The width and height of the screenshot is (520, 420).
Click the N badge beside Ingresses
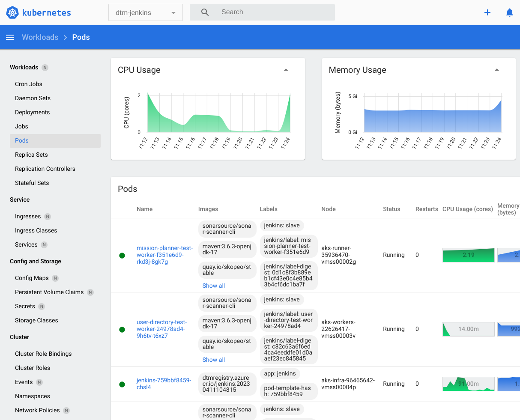tap(48, 217)
